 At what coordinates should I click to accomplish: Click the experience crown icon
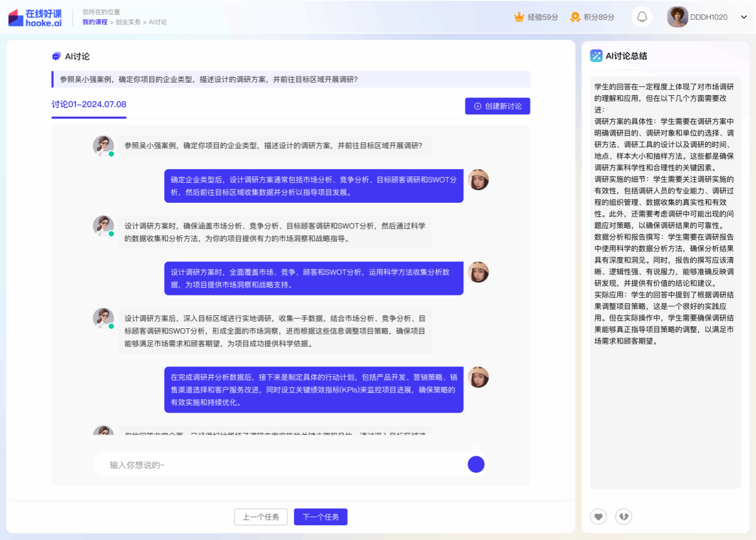coord(519,17)
